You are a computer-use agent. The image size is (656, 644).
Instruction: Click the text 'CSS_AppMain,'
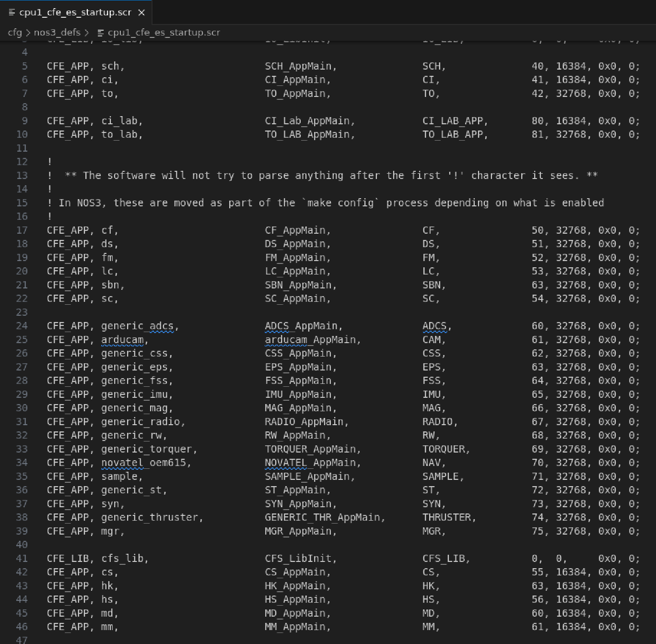pos(301,353)
